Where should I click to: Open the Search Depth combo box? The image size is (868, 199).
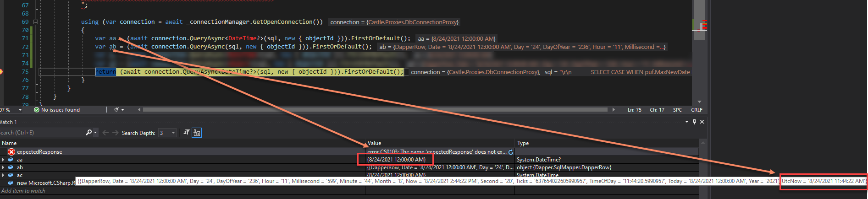(167, 133)
